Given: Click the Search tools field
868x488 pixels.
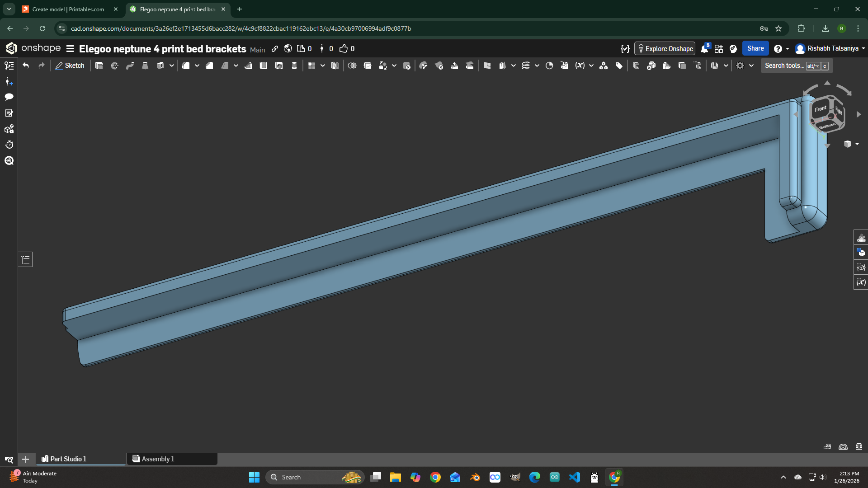Looking at the screenshot, I should pos(797,66).
